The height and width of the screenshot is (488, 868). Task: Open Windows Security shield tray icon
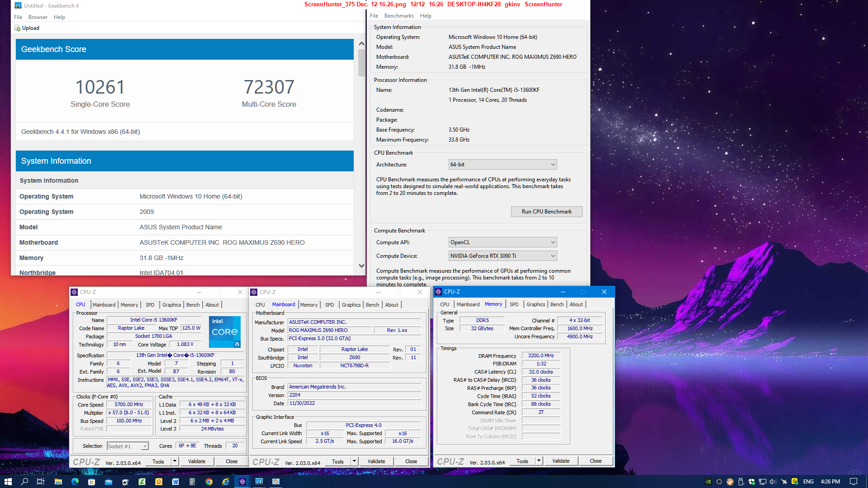click(x=752, y=482)
